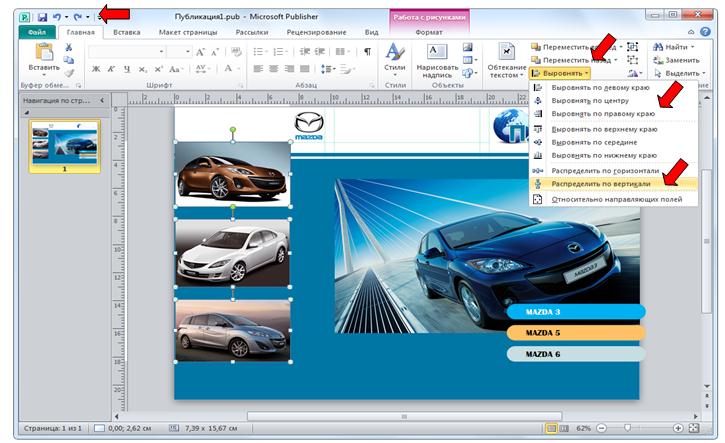Redo the last action
725x443 pixels.
tap(78, 17)
